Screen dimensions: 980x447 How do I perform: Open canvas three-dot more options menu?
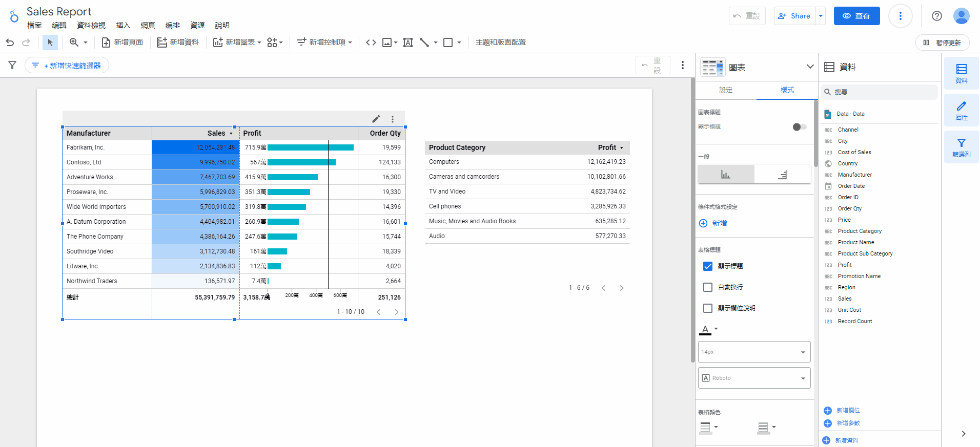[682, 65]
